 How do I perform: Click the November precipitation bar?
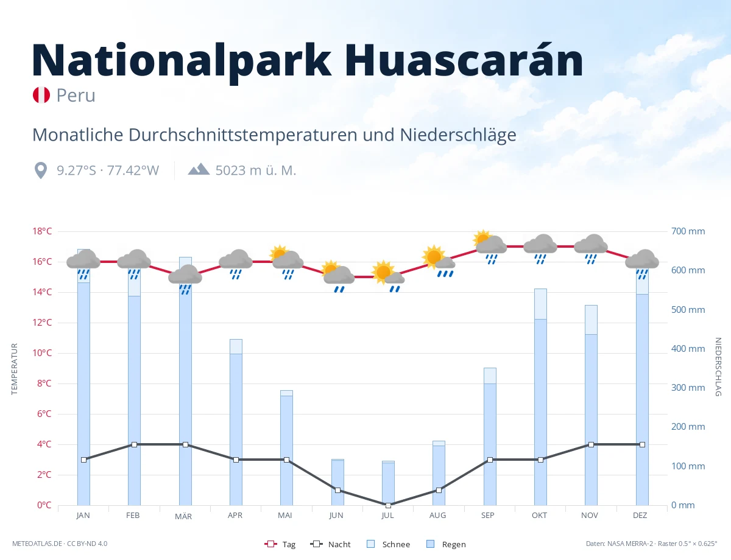[x=591, y=405]
